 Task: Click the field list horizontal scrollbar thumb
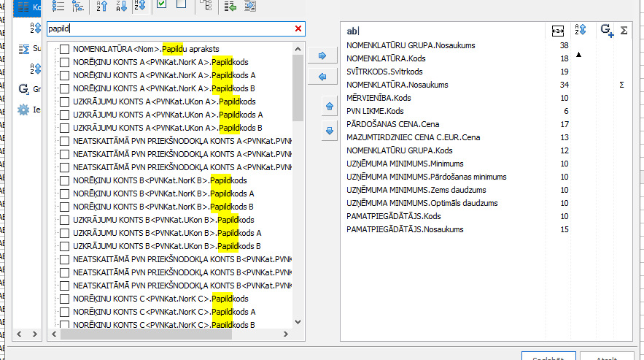(146, 334)
